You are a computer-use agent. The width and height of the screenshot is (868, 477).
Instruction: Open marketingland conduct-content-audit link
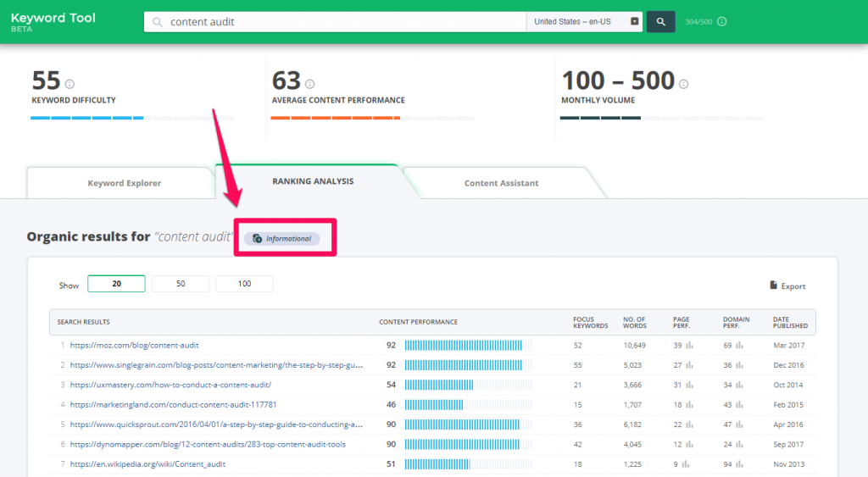(x=173, y=404)
